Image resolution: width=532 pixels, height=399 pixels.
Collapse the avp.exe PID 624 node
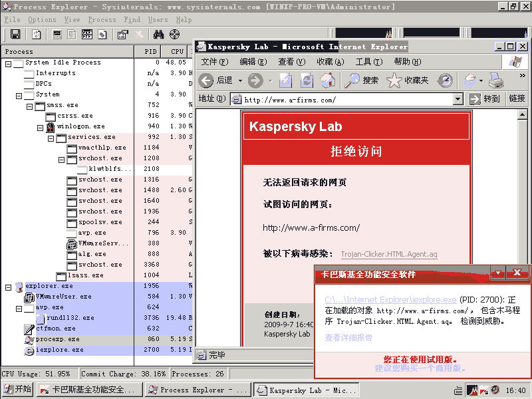(x=19, y=309)
